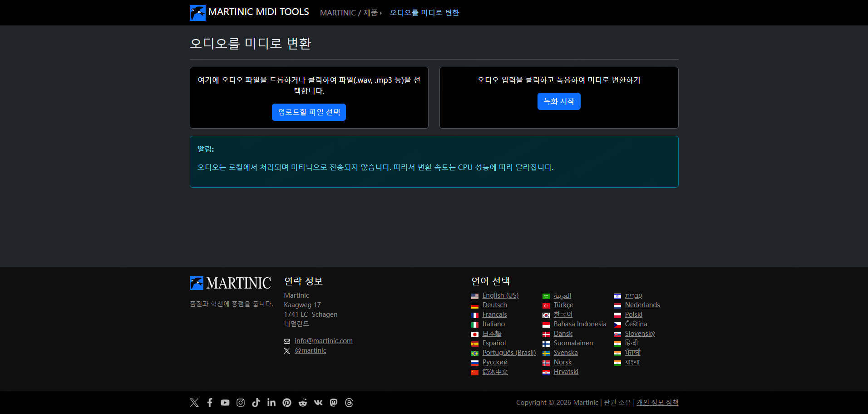This screenshot has height=414, width=868.
Task: Open the info@martinic.com email link
Action: coord(323,341)
